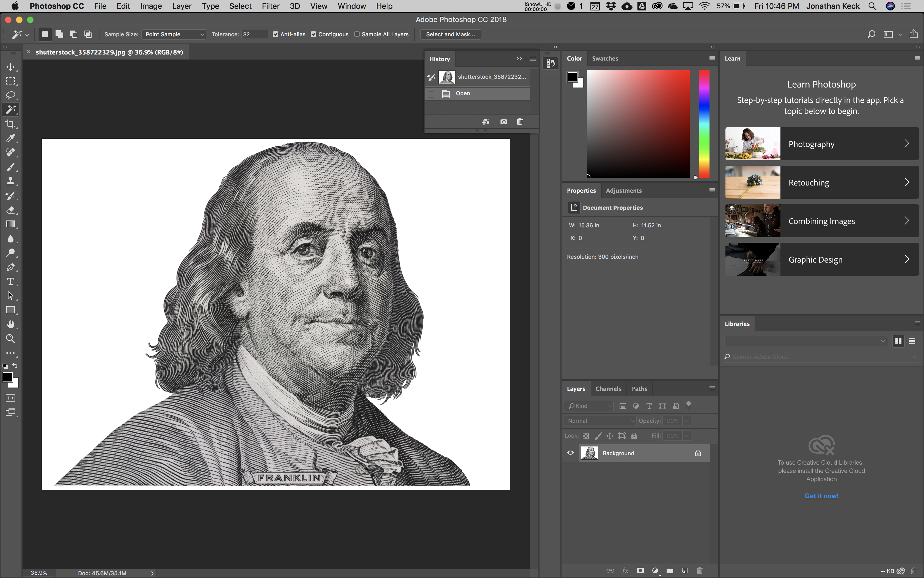Switch to the Swatches tab
924x578 pixels.
click(x=605, y=58)
